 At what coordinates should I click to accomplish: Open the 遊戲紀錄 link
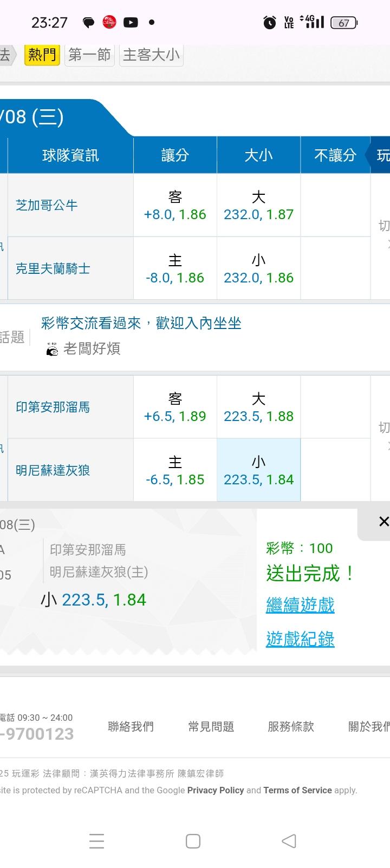300,639
